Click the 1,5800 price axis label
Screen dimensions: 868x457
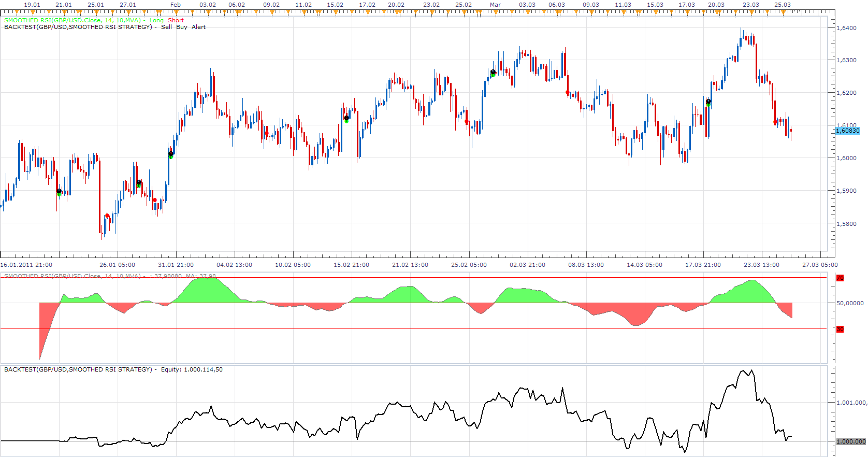click(846, 224)
